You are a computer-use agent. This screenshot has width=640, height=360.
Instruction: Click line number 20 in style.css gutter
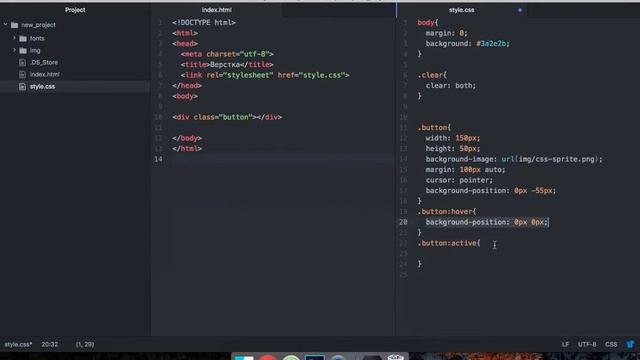(x=403, y=222)
